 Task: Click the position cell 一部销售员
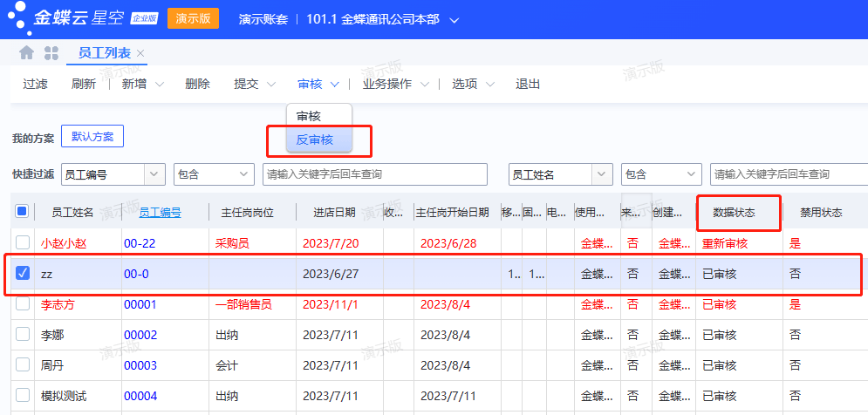(x=243, y=304)
